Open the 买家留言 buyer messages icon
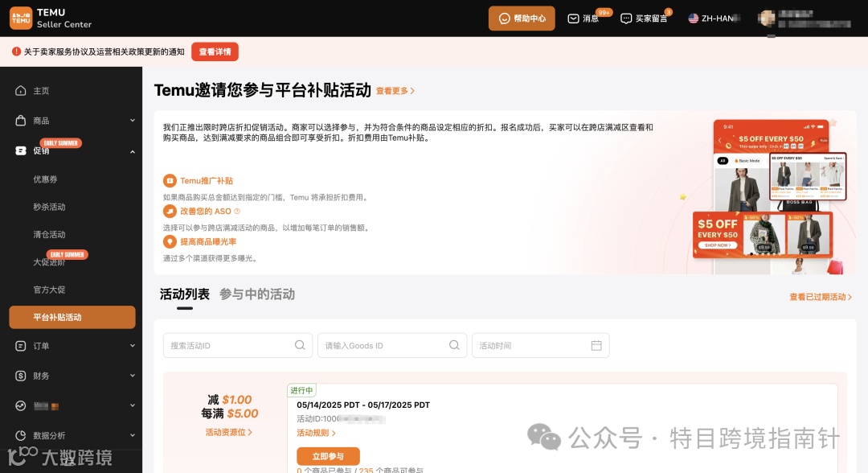 tap(625, 19)
